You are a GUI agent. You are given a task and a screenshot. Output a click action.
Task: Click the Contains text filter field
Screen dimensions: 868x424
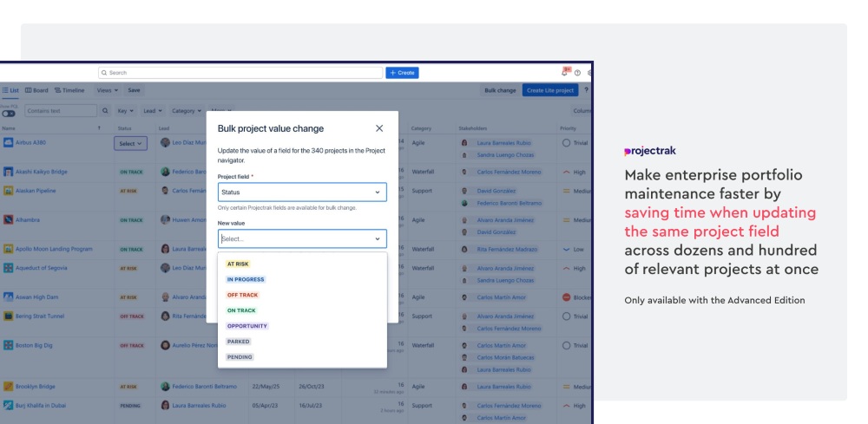pos(61,111)
